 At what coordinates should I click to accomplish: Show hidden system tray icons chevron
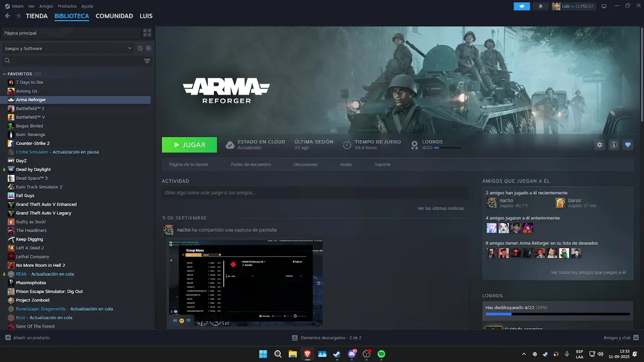click(x=523, y=354)
